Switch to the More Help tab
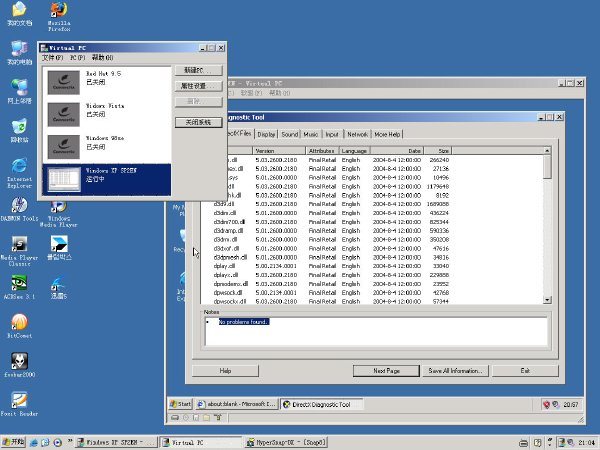600x450 pixels. tap(387, 134)
